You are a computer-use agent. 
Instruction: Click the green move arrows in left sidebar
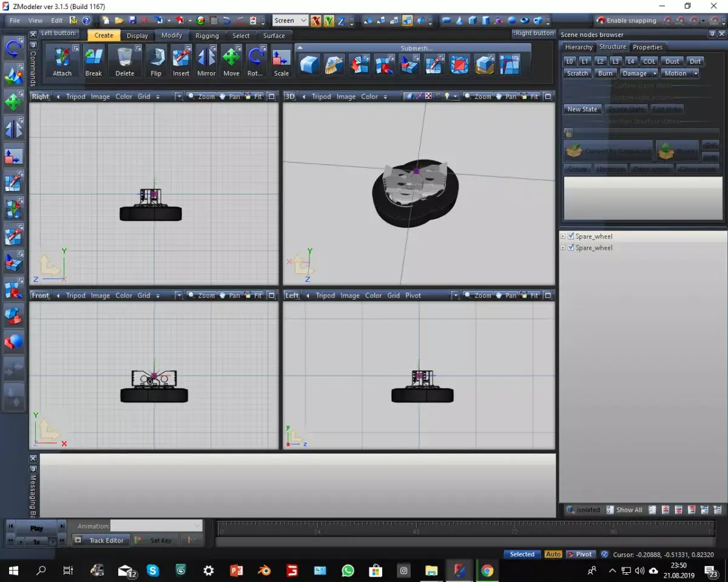13,102
